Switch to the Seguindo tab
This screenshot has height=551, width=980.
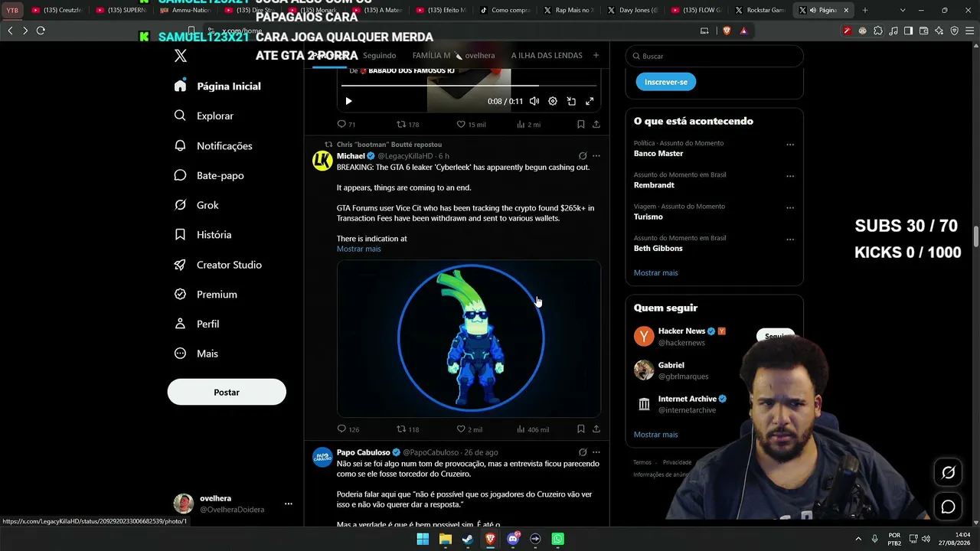(x=380, y=56)
